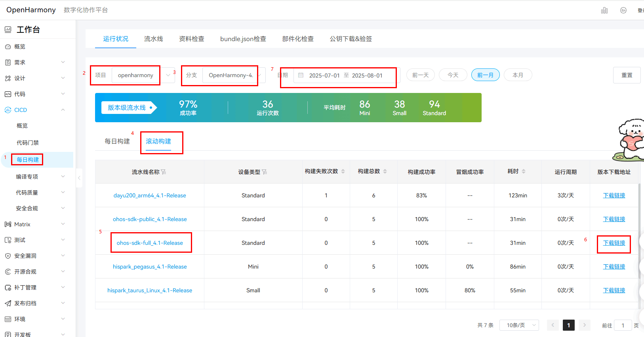Select the 本月 quick date option

coord(518,75)
